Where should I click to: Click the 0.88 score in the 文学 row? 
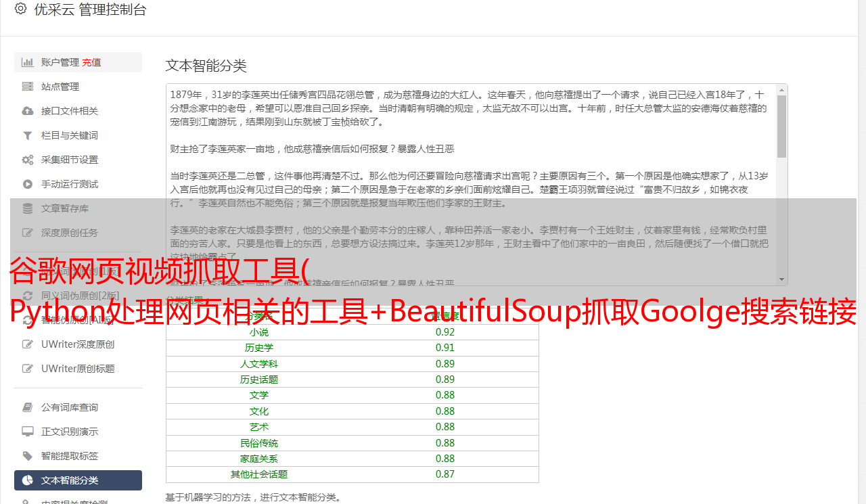coord(445,395)
